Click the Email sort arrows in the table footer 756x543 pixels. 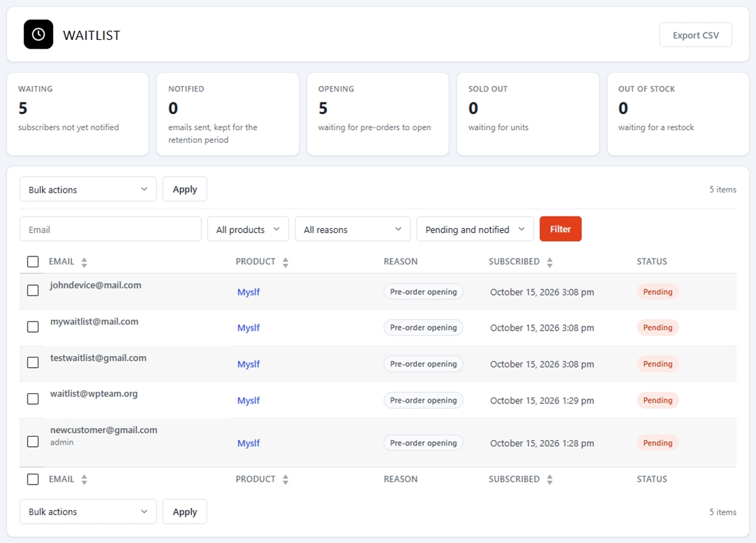[85, 479]
